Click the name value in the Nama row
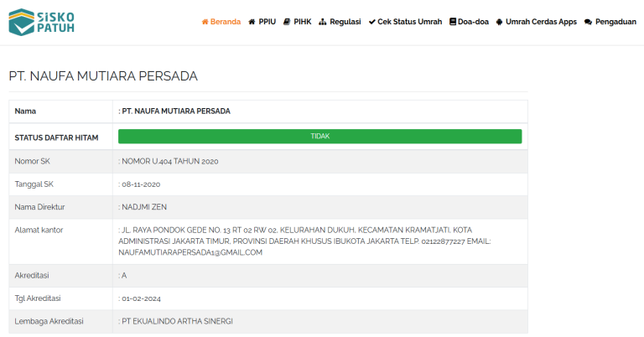The width and height of the screenshot is (644, 337). (174, 111)
